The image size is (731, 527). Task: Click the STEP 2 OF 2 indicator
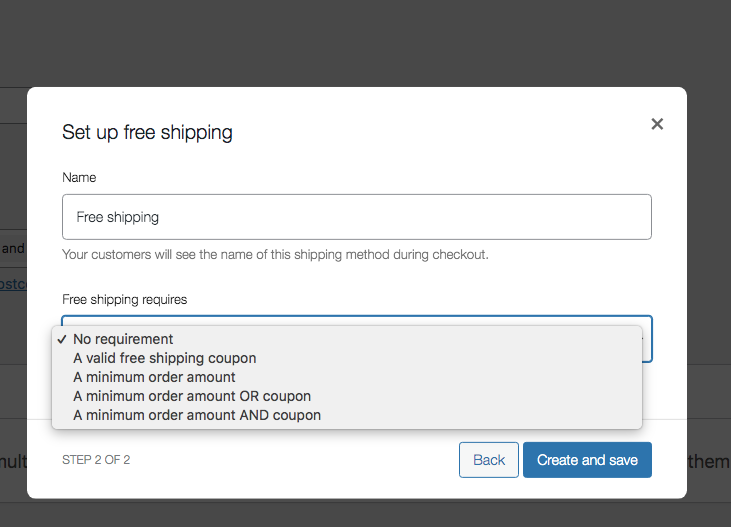coord(96,460)
